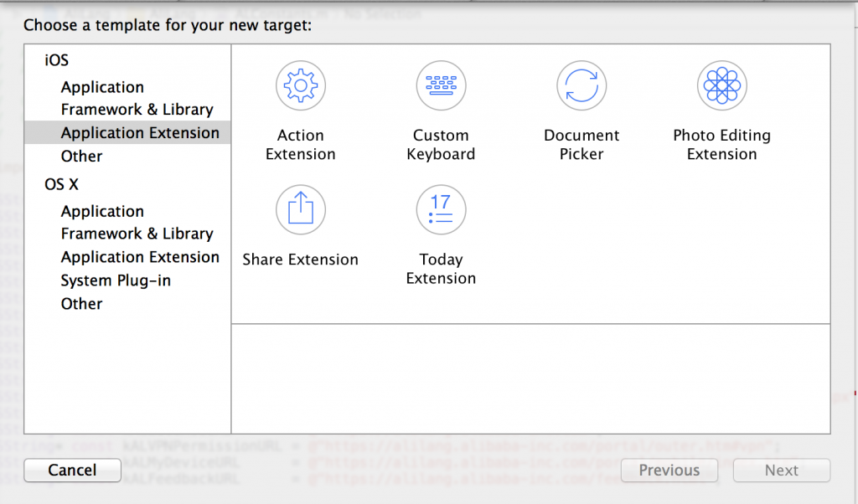Choose the Share Extension template icon

[x=300, y=209]
